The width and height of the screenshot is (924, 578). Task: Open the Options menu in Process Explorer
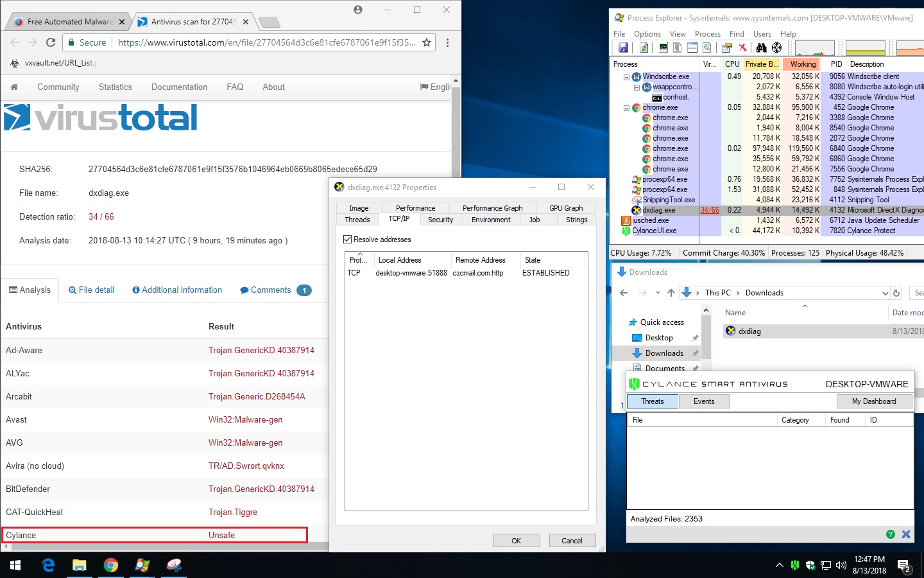[647, 34]
